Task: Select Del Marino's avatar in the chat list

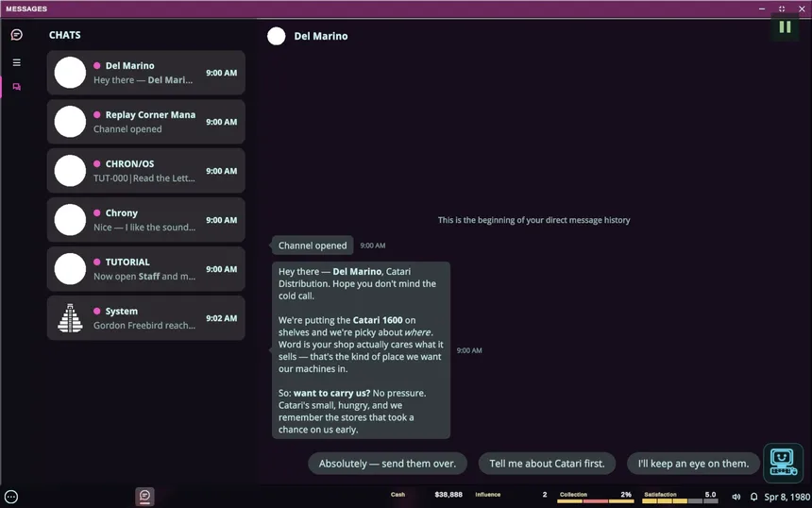Action: point(70,73)
